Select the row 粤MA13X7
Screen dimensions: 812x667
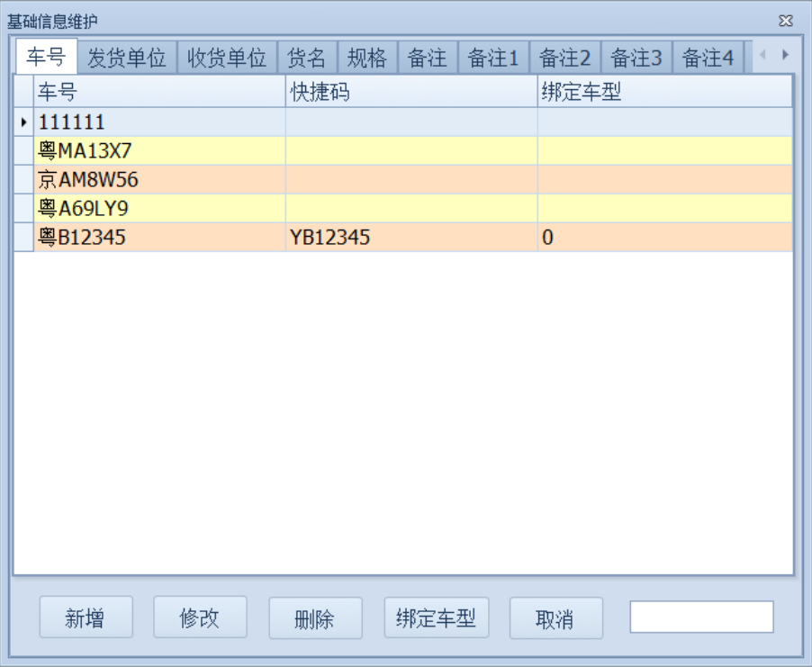click(x=403, y=150)
